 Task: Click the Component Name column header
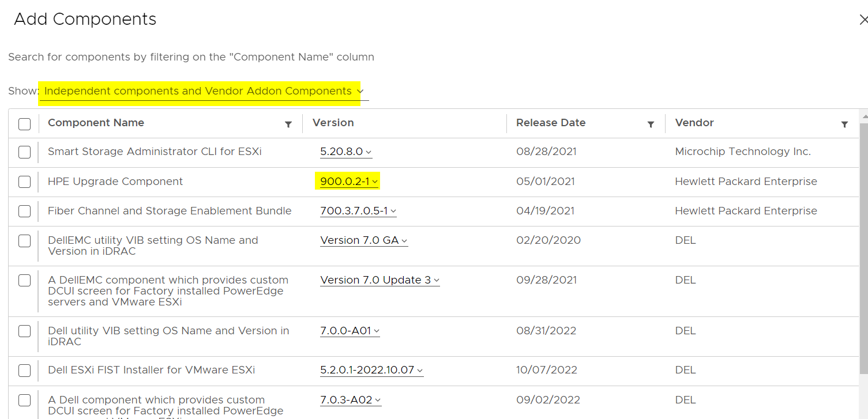tap(96, 123)
